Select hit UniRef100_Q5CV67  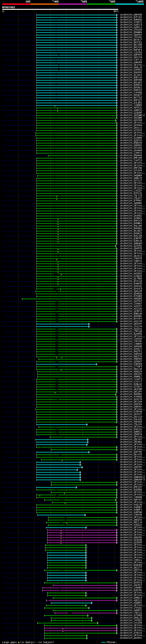pyautogui.click(x=131, y=439)
